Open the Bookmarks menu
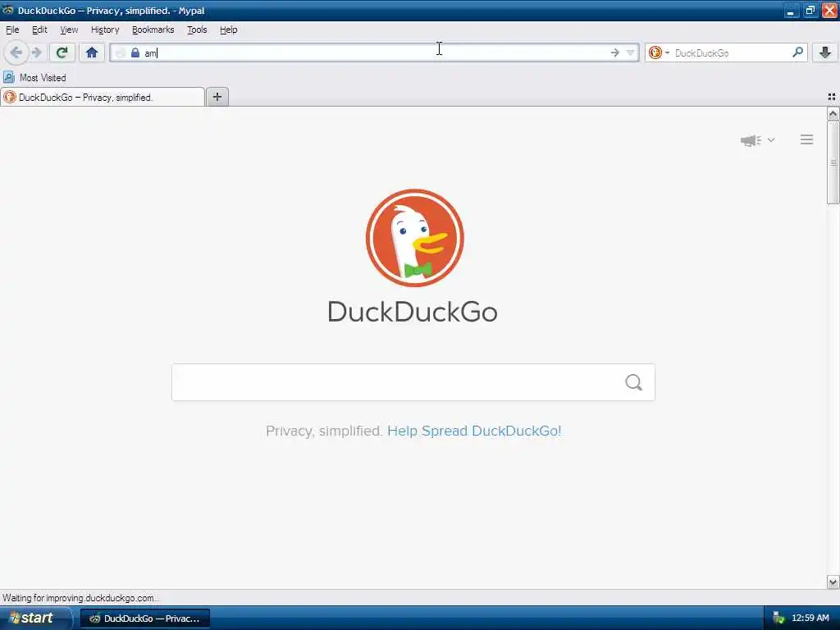This screenshot has height=630, width=840. coord(153,30)
